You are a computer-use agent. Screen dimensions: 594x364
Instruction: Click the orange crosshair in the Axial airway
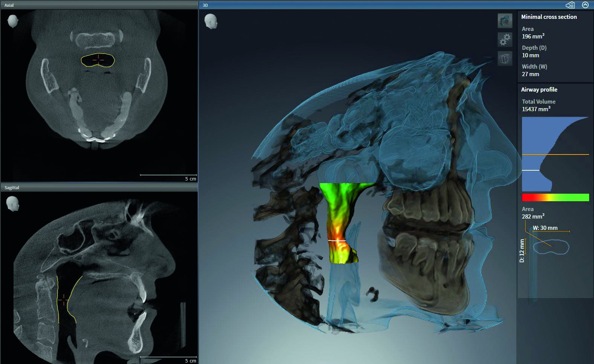click(98, 60)
